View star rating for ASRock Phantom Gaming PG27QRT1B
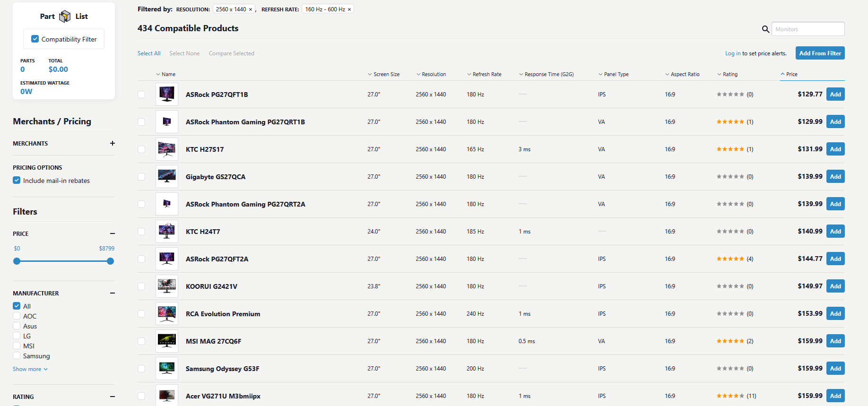The width and height of the screenshot is (868, 406). (x=730, y=122)
